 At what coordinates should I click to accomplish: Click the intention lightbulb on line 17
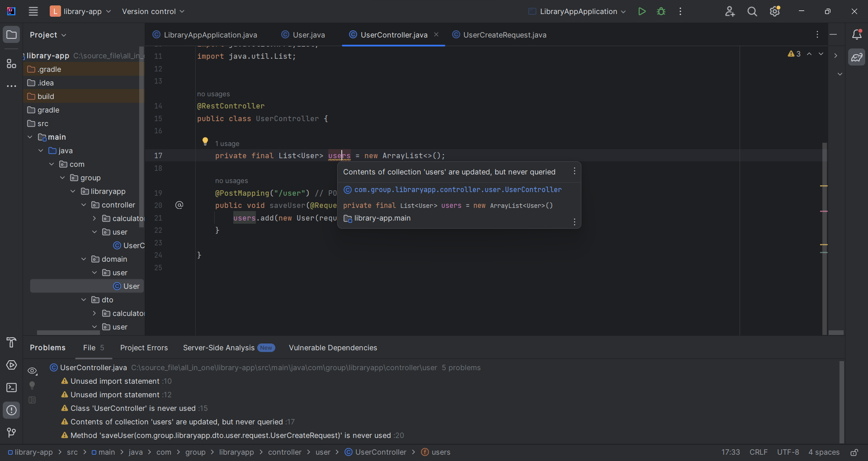pyautogui.click(x=205, y=141)
